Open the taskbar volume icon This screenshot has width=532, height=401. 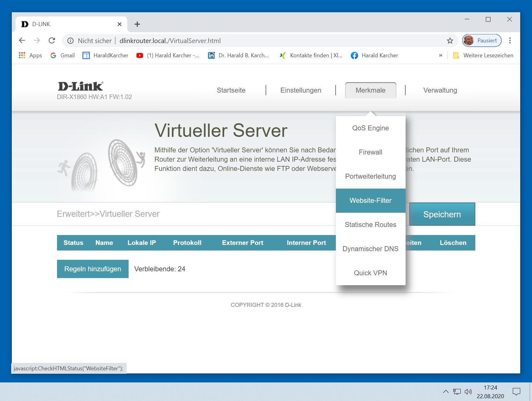coord(468,392)
